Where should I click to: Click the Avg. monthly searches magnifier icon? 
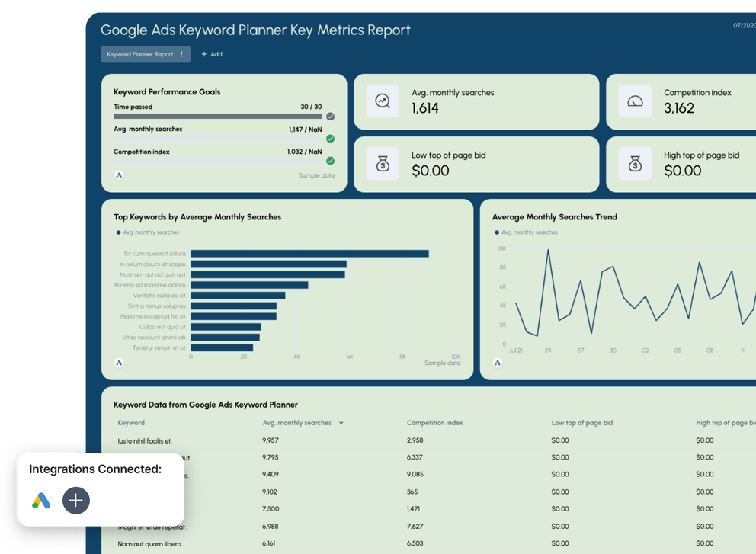point(383,101)
